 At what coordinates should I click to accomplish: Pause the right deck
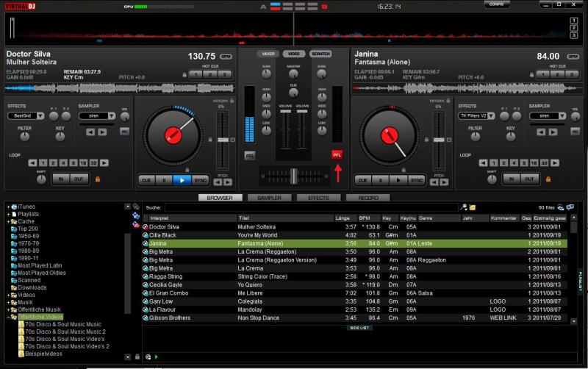380,179
